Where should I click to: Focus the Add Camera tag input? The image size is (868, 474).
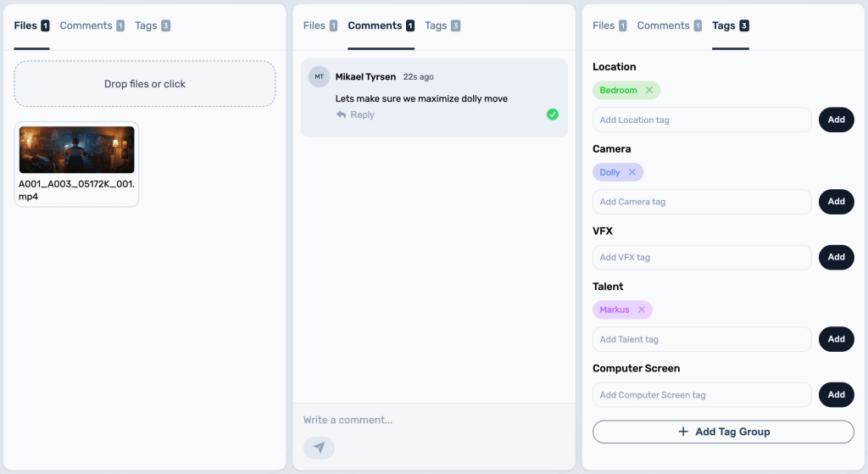[x=702, y=202]
